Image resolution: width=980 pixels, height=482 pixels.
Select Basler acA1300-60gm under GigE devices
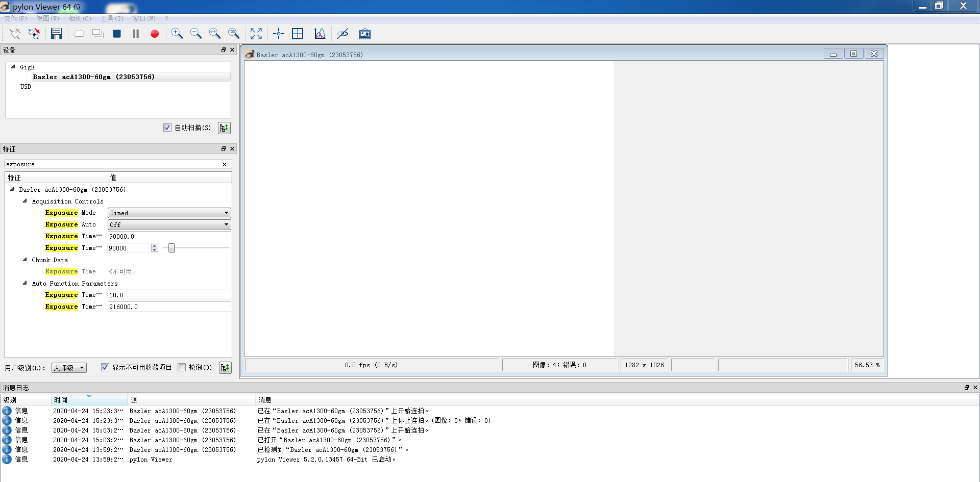click(x=94, y=77)
